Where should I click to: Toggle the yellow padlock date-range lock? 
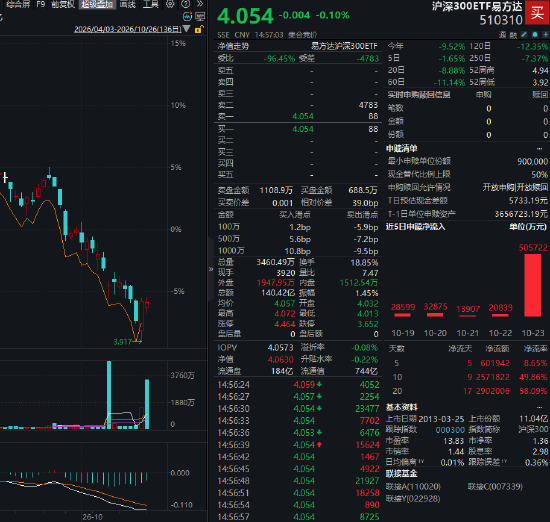tap(198, 29)
